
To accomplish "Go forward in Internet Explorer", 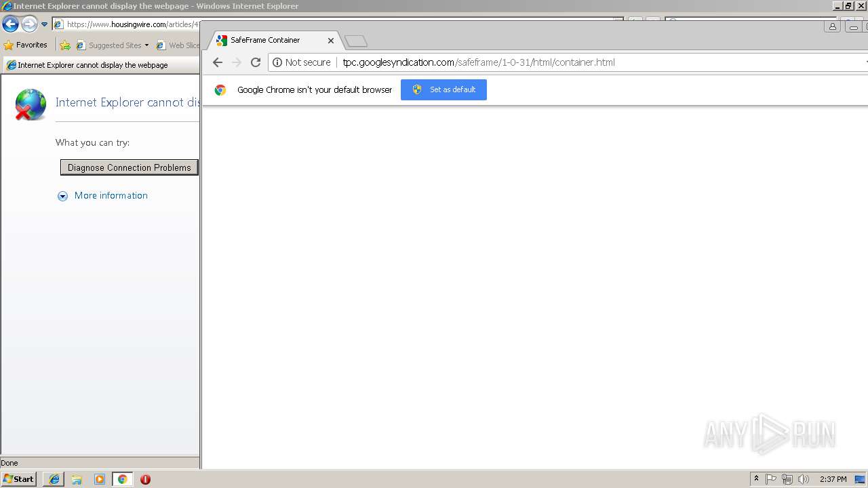I will coord(29,24).
